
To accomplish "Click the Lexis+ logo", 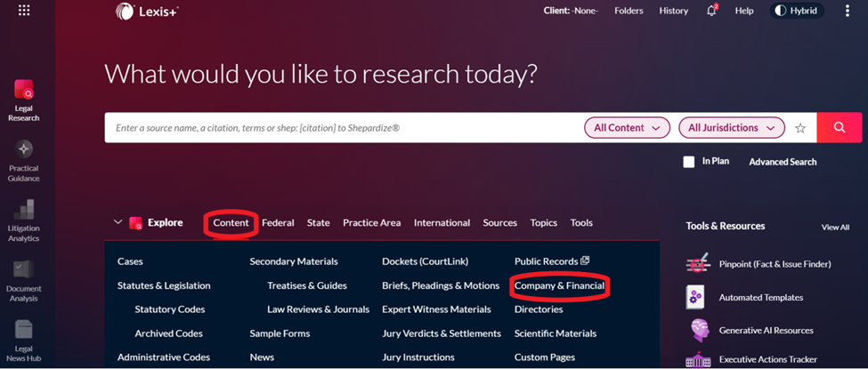I will click(x=147, y=11).
